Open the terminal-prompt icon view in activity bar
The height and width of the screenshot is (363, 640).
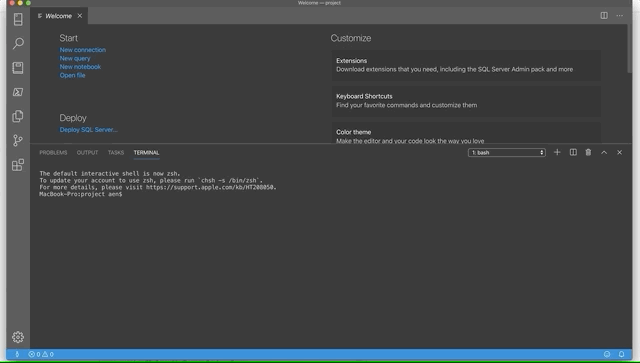click(x=18, y=92)
